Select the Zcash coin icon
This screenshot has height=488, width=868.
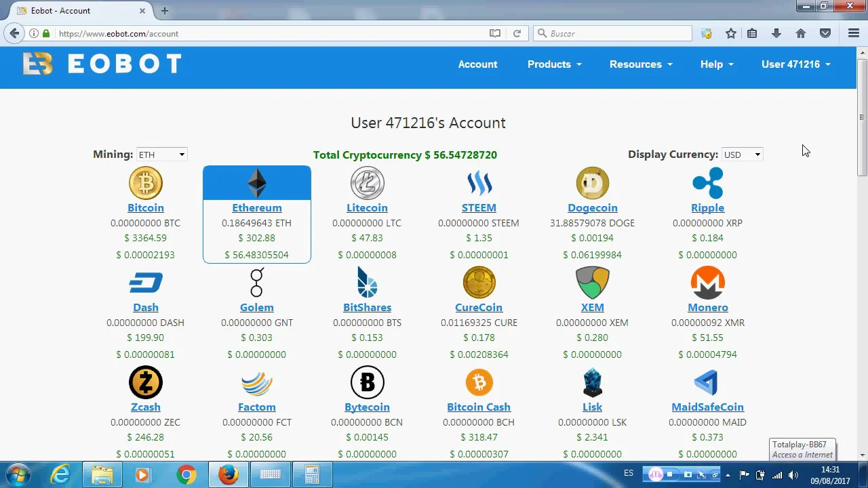pos(146,382)
